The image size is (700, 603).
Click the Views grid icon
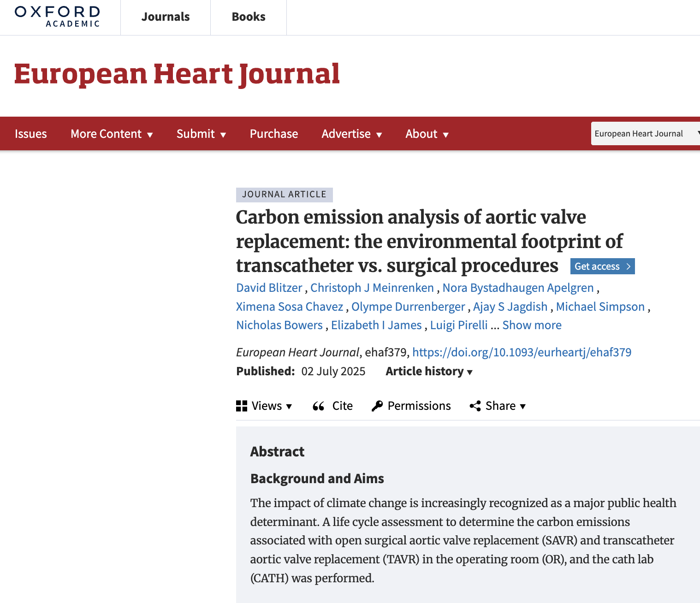tap(242, 406)
